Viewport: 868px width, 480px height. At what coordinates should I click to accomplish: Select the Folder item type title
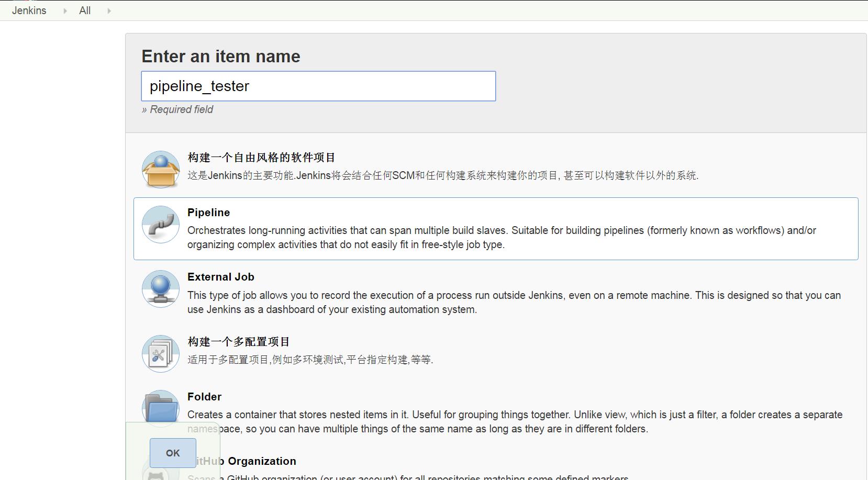204,397
